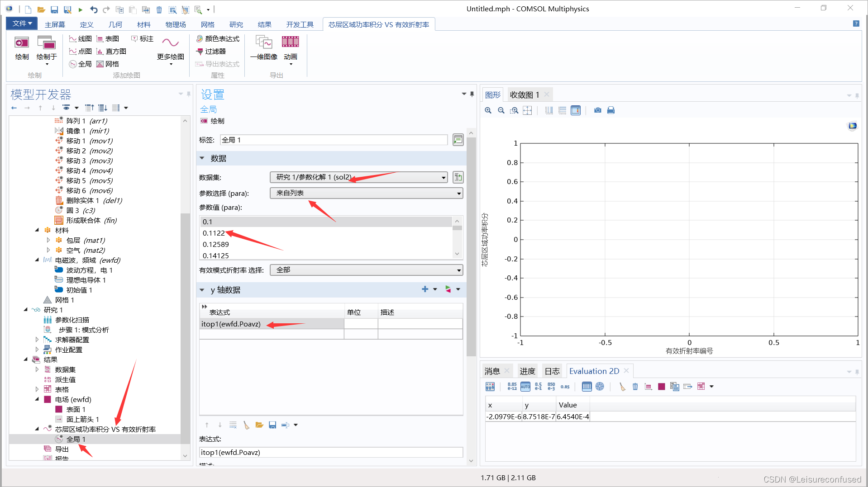
Task: Switch to 几何 ribbon tab
Action: click(x=115, y=24)
